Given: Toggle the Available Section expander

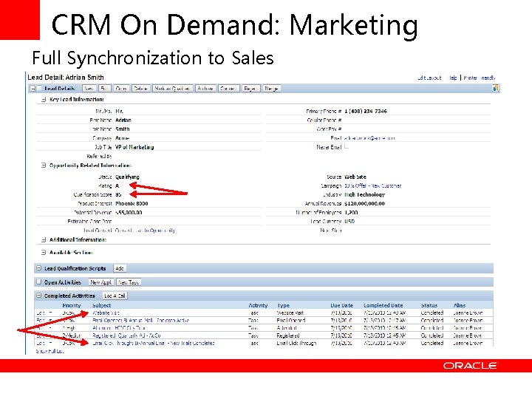Looking at the screenshot, I should [x=44, y=253].
